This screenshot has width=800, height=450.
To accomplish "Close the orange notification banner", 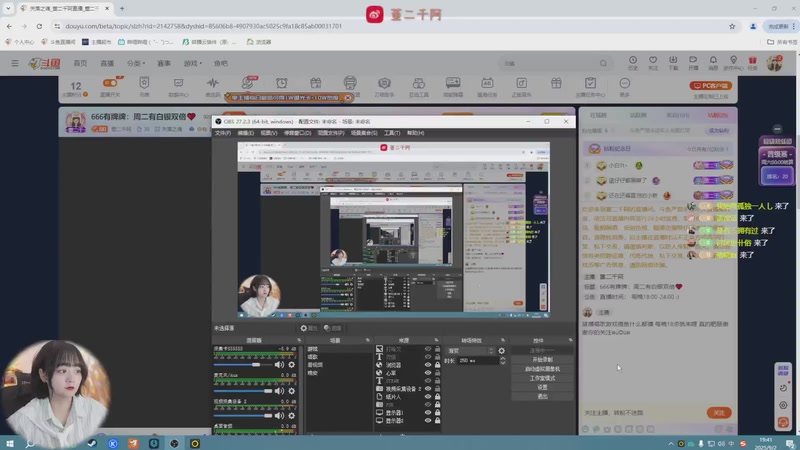I will tap(347, 97).
